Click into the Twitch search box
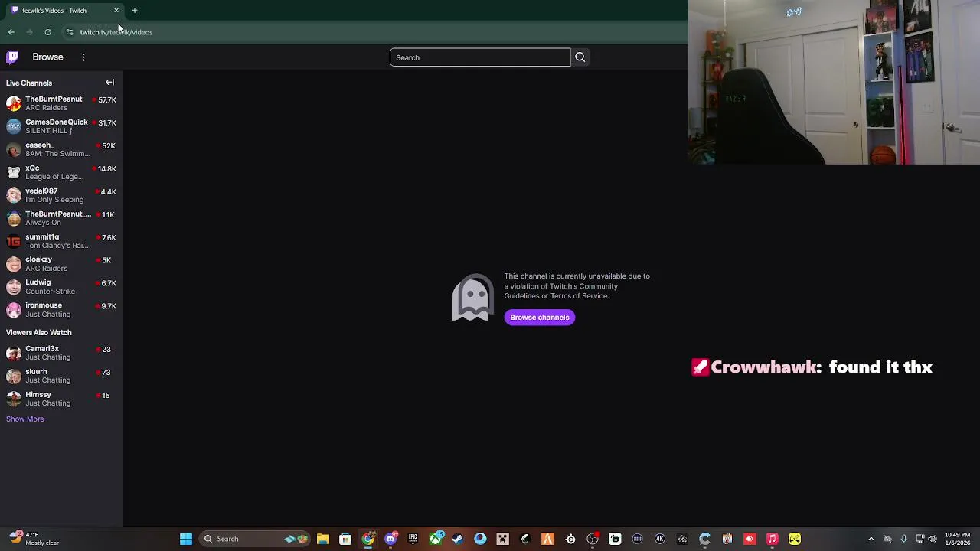 (x=480, y=57)
